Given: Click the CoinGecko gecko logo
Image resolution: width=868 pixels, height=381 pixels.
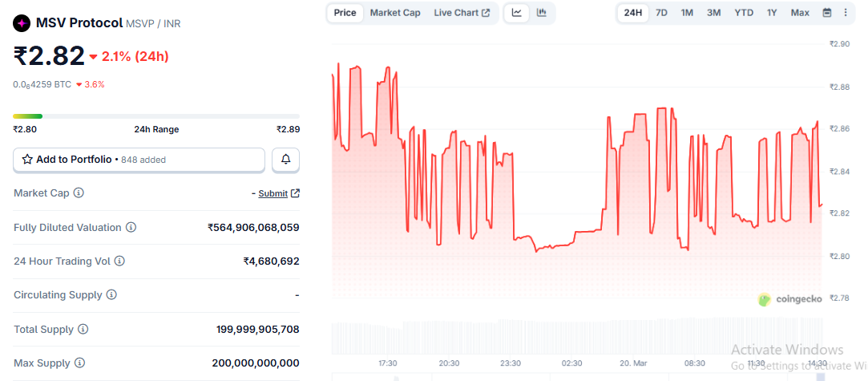Looking at the screenshot, I should pos(765,300).
